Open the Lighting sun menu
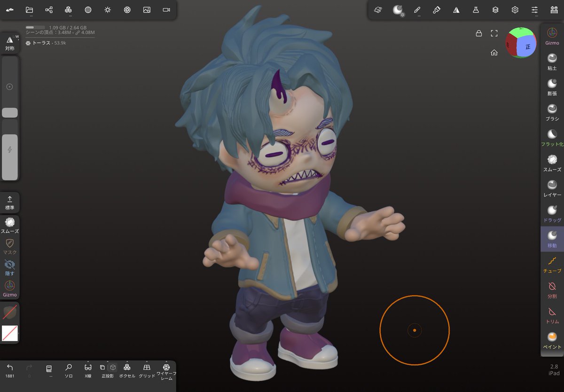The image size is (564, 392). click(108, 10)
